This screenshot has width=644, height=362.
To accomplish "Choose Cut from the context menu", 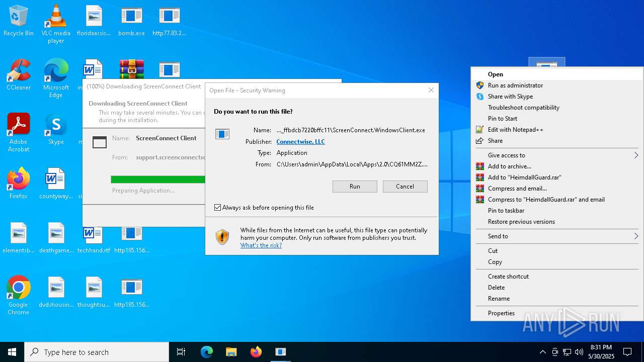I will [557, 251].
